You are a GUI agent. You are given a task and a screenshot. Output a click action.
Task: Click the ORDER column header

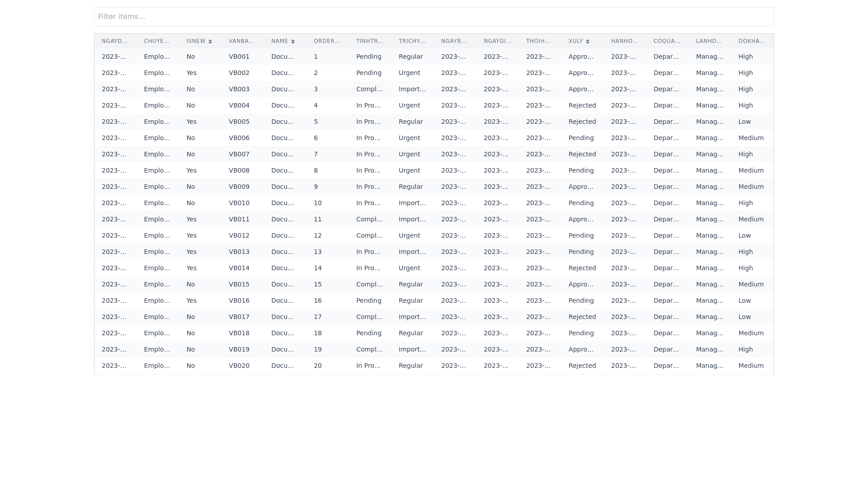click(x=326, y=41)
